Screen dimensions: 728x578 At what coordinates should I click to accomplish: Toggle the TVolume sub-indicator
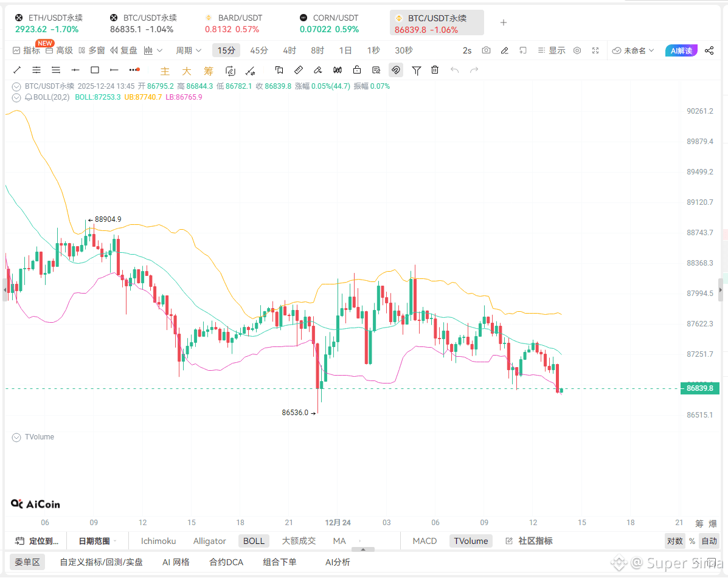471,541
